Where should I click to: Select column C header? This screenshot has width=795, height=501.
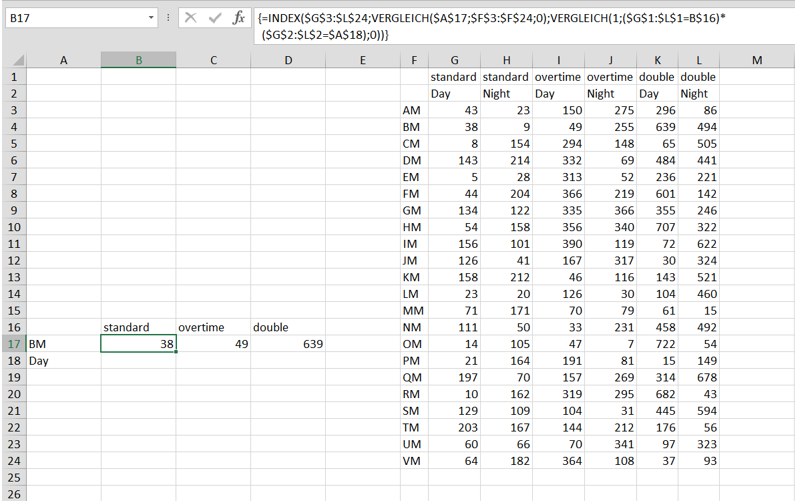pyautogui.click(x=213, y=60)
